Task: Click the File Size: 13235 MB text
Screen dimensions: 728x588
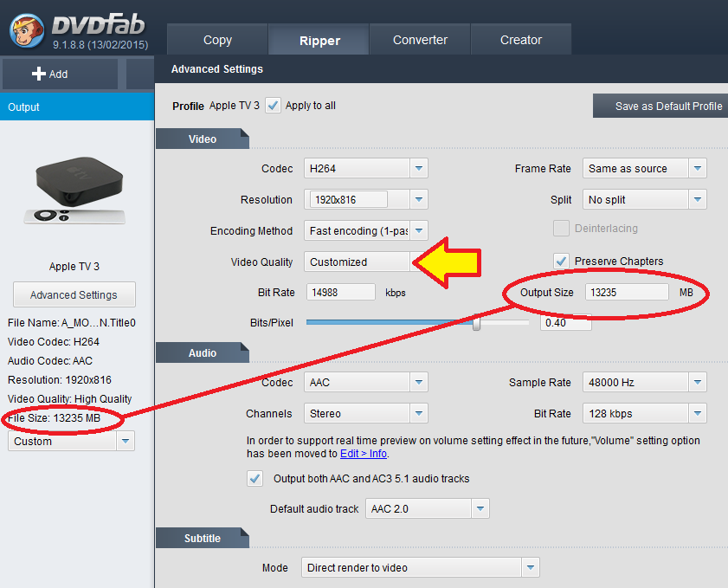Action: [x=54, y=418]
